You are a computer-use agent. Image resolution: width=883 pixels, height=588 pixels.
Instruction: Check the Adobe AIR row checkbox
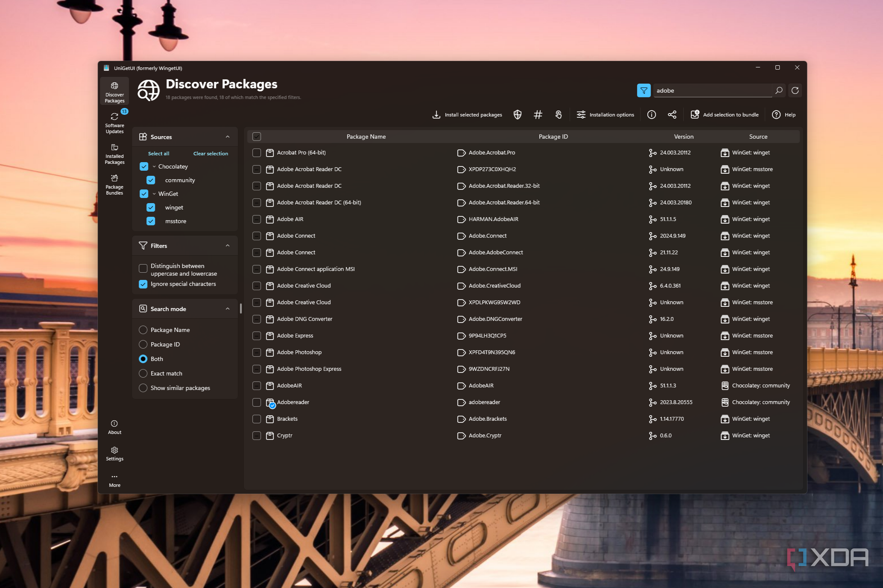pyautogui.click(x=257, y=219)
